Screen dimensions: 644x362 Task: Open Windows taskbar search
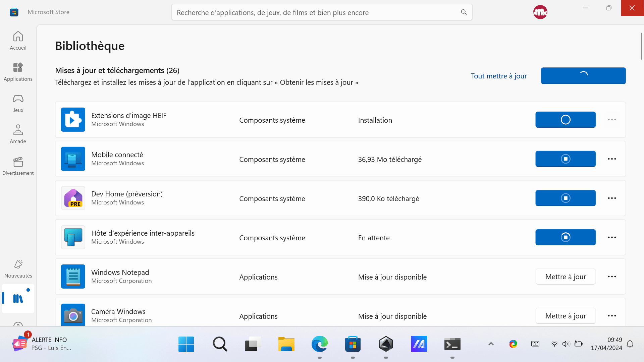(x=220, y=344)
